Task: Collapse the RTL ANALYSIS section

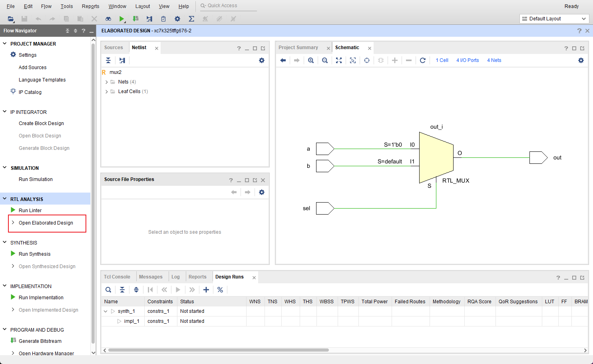Action: point(5,199)
